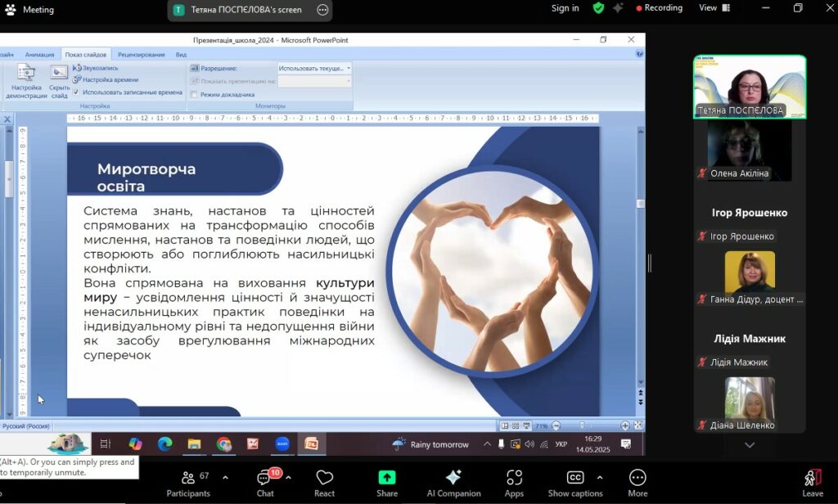Open Вид ribbon tab
The width and height of the screenshot is (838, 504).
click(181, 55)
